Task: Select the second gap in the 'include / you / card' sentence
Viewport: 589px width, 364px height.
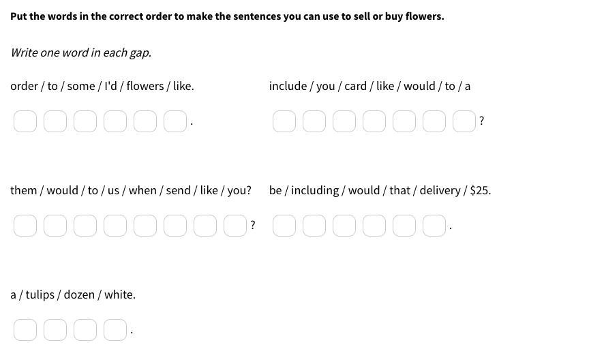Action: tap(314, 121)
